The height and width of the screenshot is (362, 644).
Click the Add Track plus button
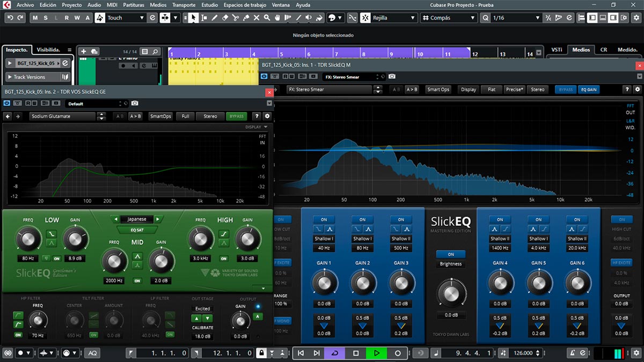83,51
